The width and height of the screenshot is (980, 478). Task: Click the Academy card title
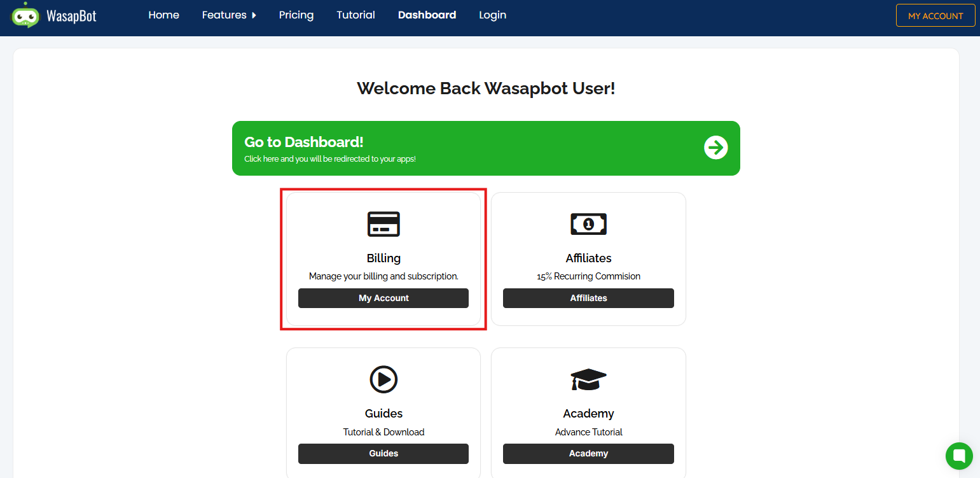(588, 413)
